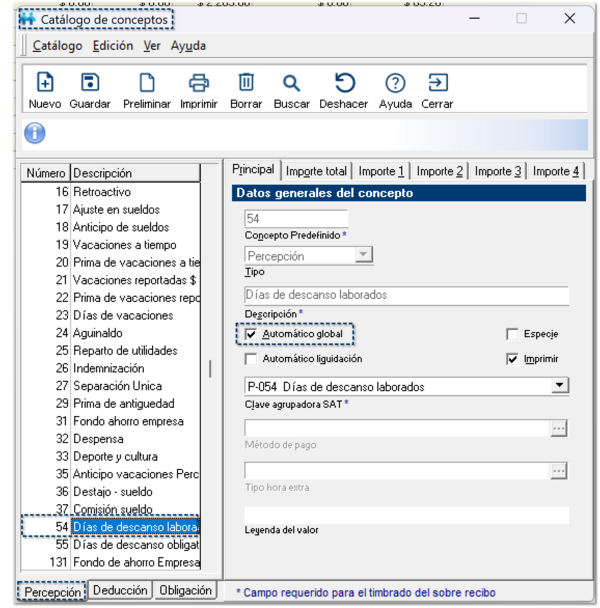Uncheck Automático global checkbox

coord(251,334)
